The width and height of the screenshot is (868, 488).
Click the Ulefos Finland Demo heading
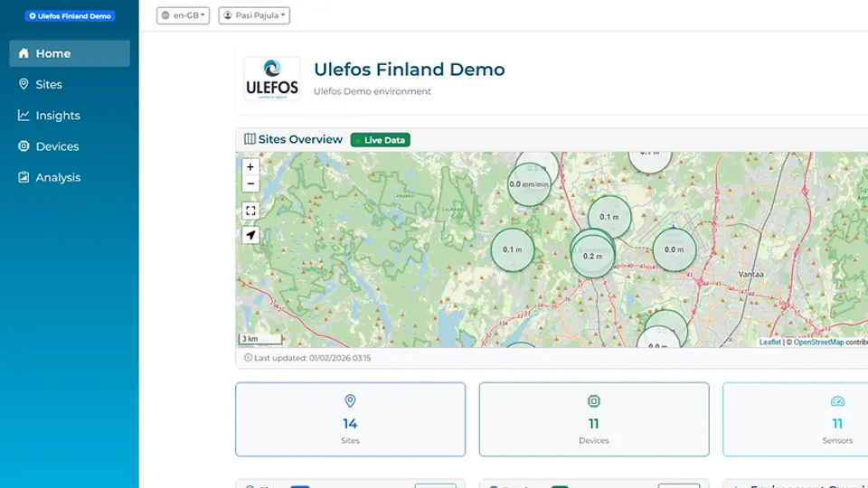pyautogui.click(x=409, y=70)
